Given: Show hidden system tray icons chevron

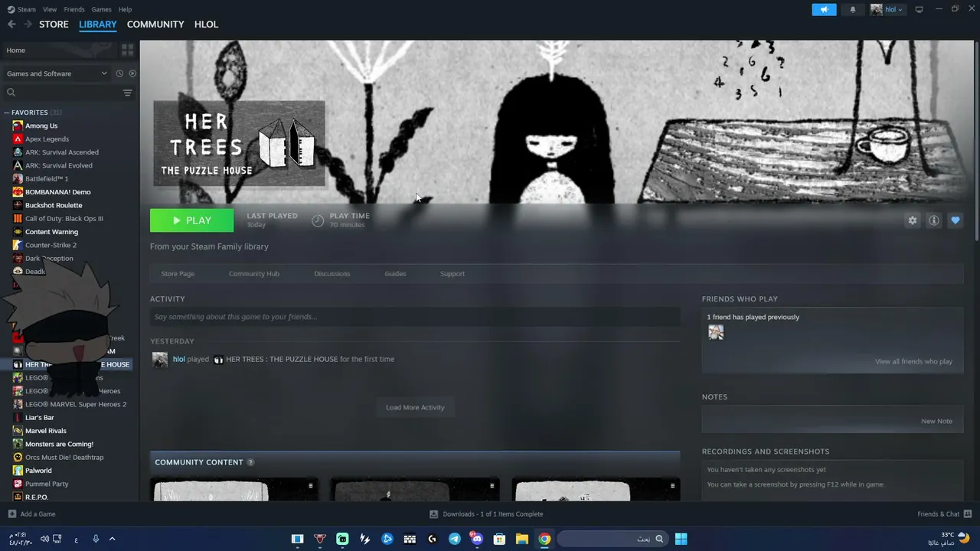Looking at the screenshot, I should coord(112,539).
